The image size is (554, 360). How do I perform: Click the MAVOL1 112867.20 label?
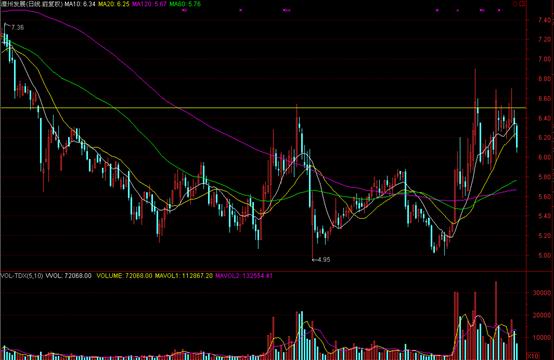coord(184,276)
